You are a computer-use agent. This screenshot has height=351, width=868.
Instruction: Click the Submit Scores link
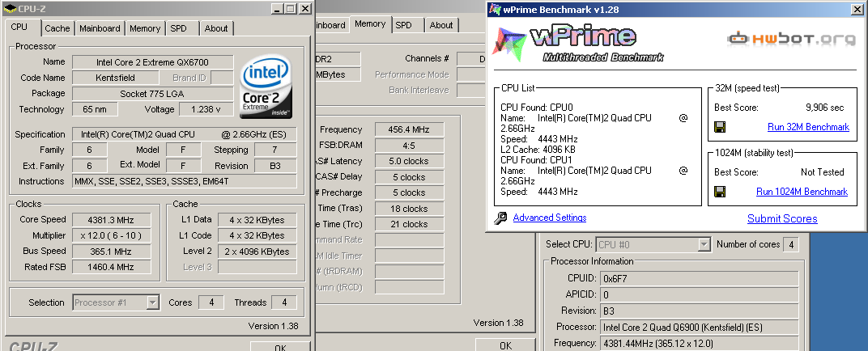(x=782, y=218)
